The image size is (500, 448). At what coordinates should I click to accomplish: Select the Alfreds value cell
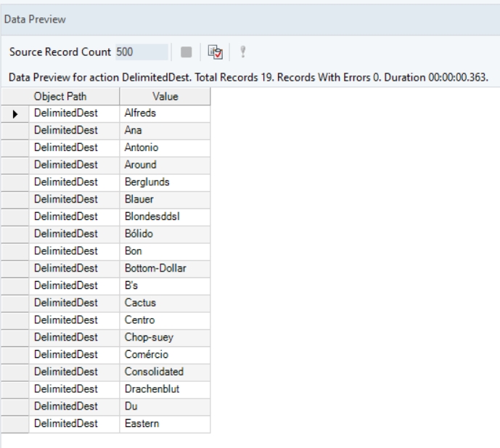[165, 113]
